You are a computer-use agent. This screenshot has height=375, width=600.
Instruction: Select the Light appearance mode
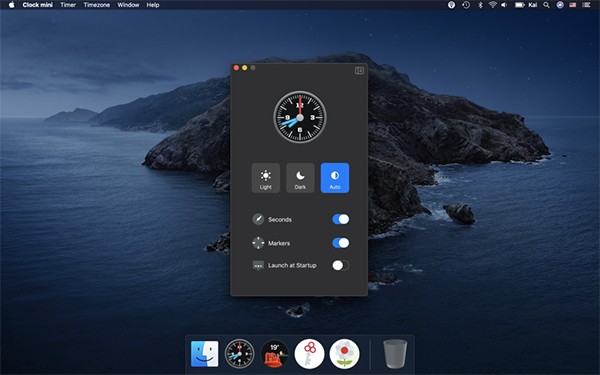pyautogui.click(x=266, y=178)
